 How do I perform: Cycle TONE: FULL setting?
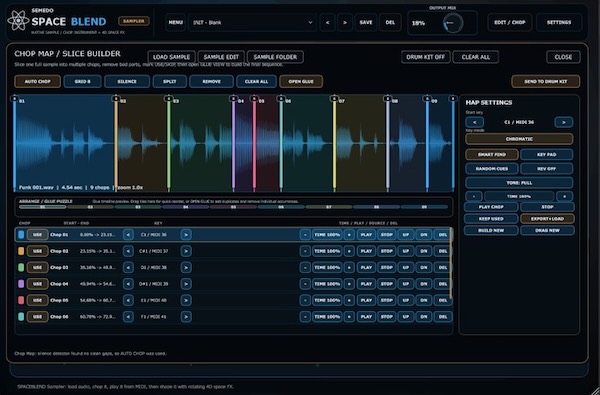click(x=519, y=183)
